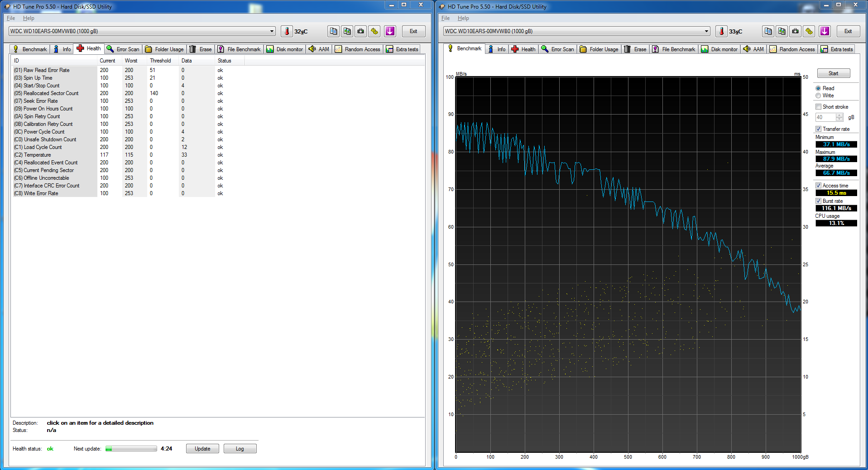This screenshot has width=868, height=470.
Task: Click purple down-arrow icon in Health window
Action: (390, 31)
